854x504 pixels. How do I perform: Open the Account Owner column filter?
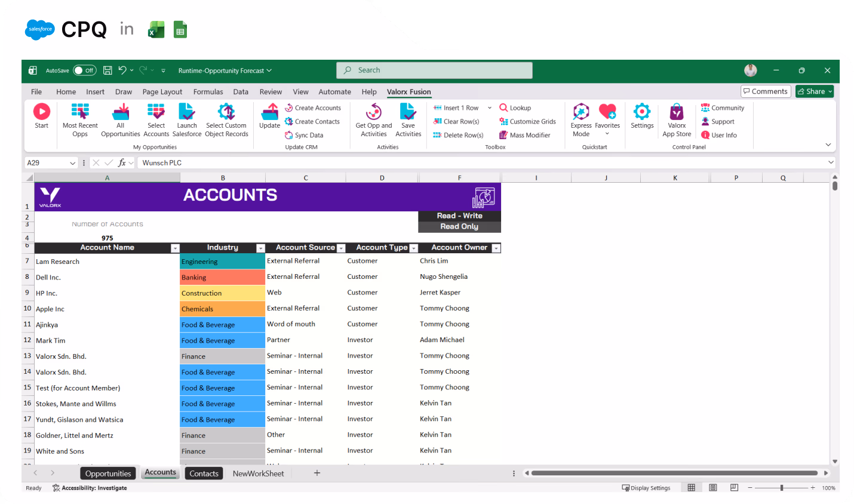coord(496,247)
